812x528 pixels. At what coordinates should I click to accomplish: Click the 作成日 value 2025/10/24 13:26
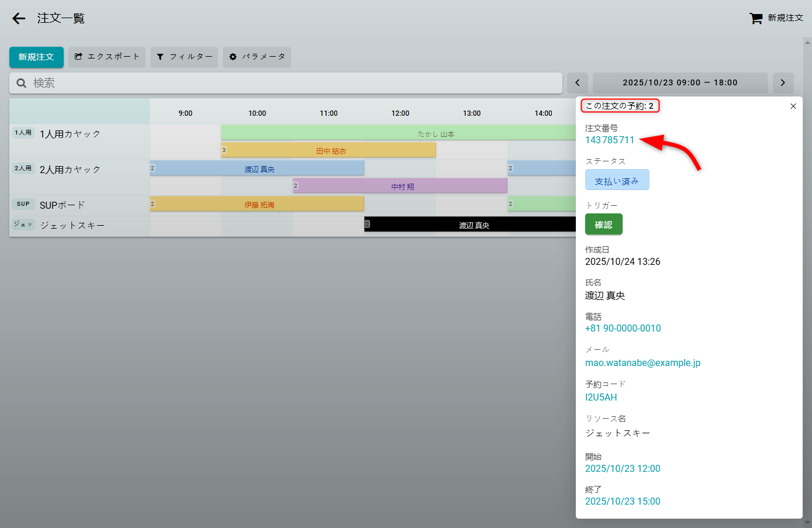[x=623, y=261]
